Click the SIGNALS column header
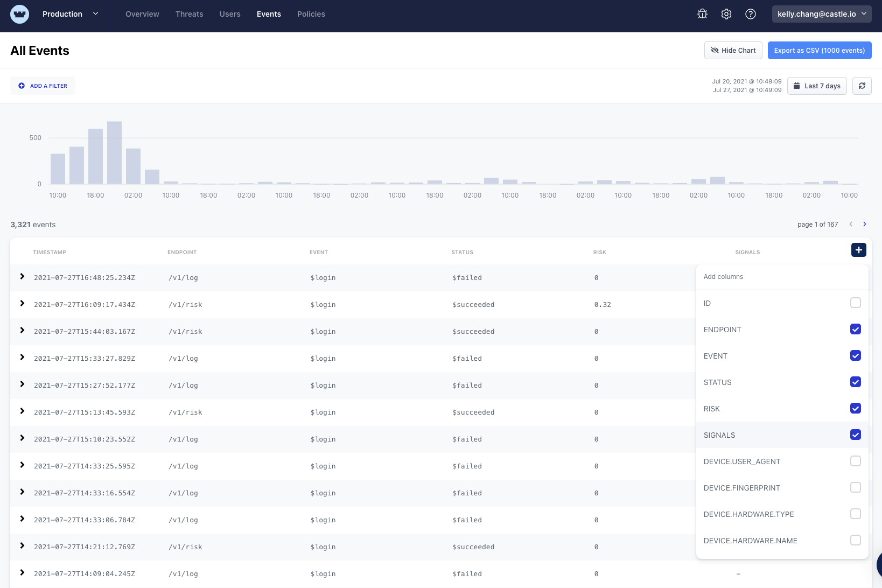882x588 pixels. click(x=748, y=252)
